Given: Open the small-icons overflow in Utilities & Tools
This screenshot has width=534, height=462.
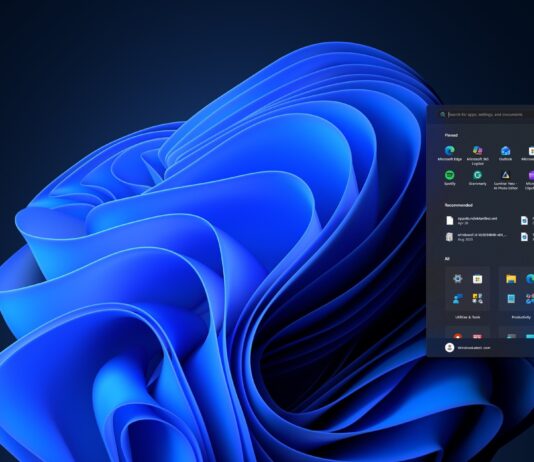Looking at the screenshot, I should [x=477, y=299].
